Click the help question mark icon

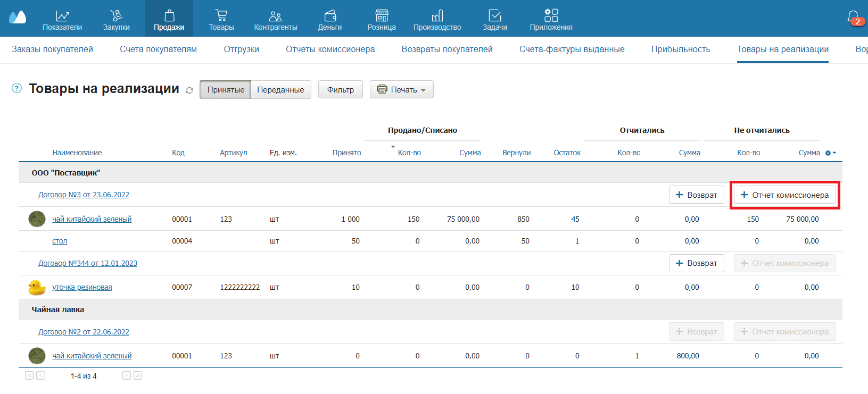pos(17,88)
